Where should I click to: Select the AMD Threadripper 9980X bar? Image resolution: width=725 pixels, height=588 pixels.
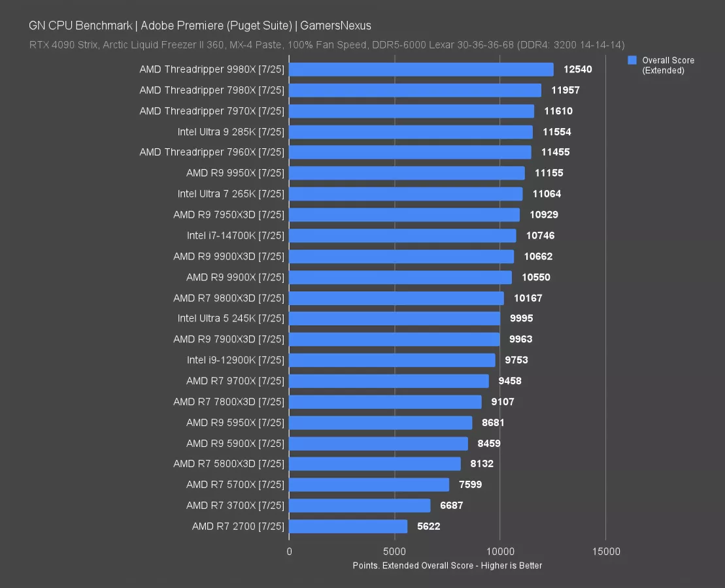(x=421, y=69)
